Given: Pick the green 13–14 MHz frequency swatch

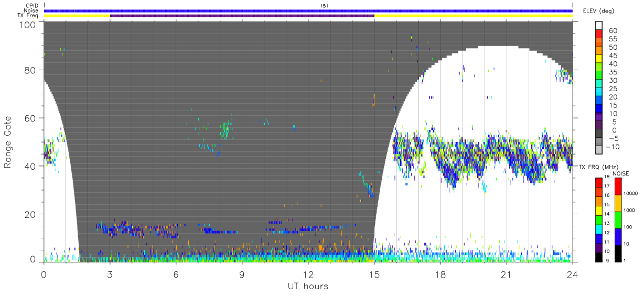Looking at the screenshot, I should (x=598, y=220).
